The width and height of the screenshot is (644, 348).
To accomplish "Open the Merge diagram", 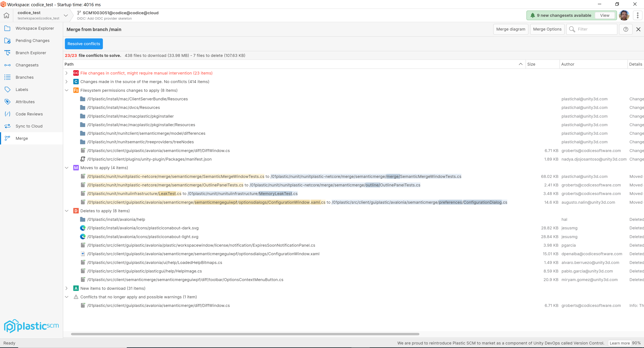I will (x=511, y=29).
